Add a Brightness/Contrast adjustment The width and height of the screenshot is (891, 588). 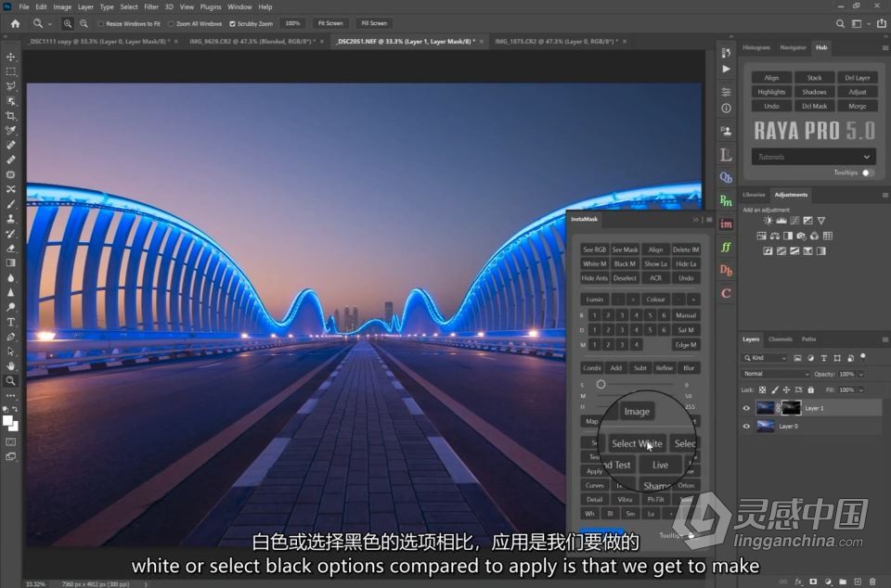pyautogui.click(x=768, y=221)
